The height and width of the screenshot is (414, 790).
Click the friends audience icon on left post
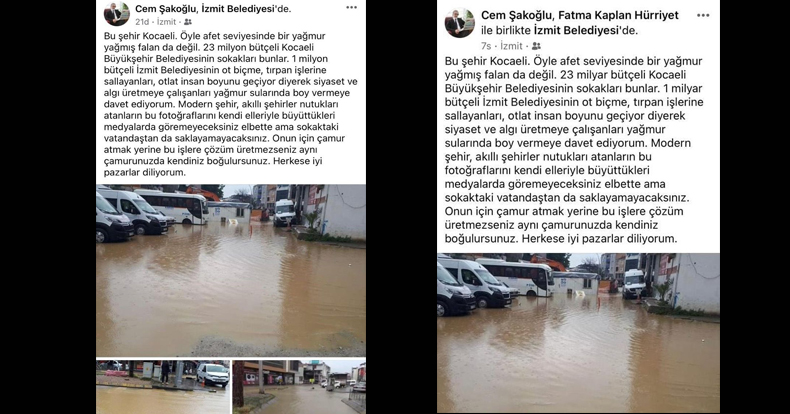[x=187, y=22]
